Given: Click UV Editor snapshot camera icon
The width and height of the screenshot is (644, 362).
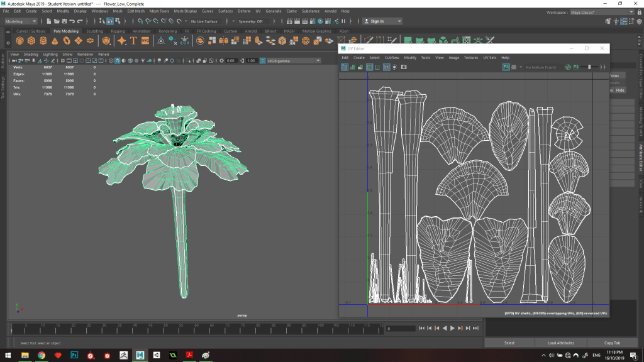Looking at the screenshot, I should [x=404, y=67].
